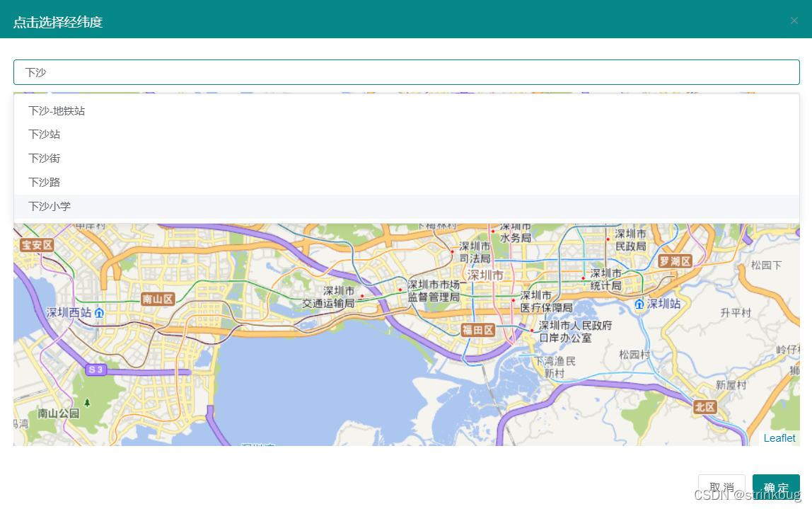Click the red dot beside 深圳市交通运输局
812x509 pixels.
pyautogui.click(x=362, y=296)
